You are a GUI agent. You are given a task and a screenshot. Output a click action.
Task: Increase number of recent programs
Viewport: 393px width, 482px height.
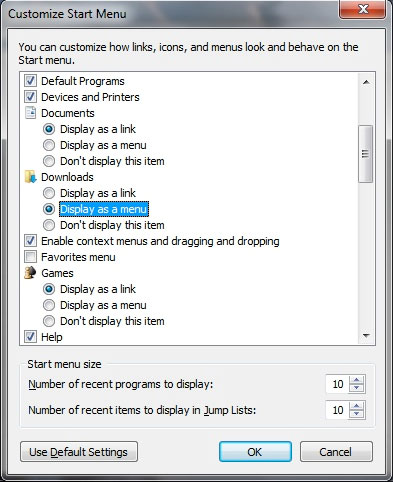(x=357, y=380)
